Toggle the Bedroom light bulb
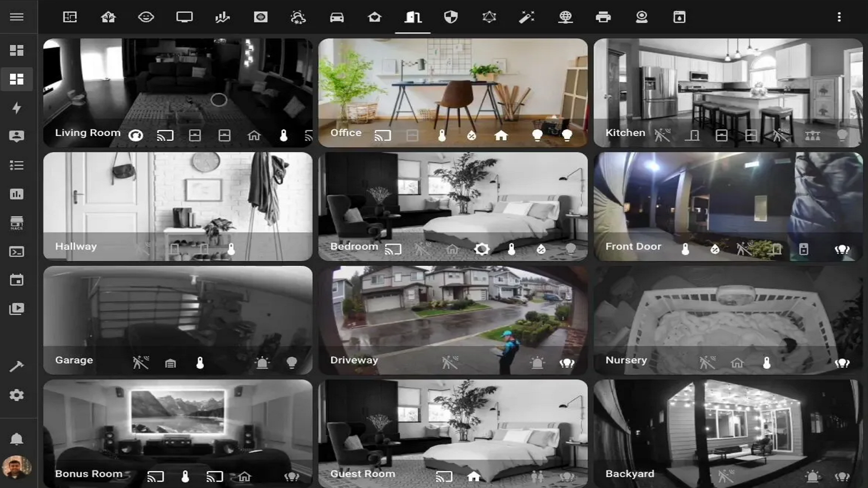 click(x=571, y=249)
